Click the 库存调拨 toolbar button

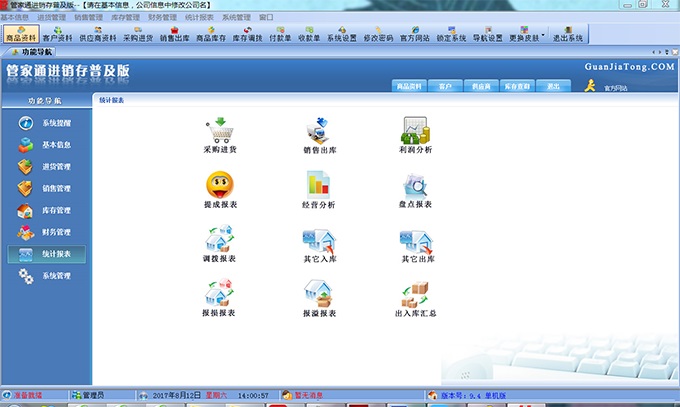(247, 34)
